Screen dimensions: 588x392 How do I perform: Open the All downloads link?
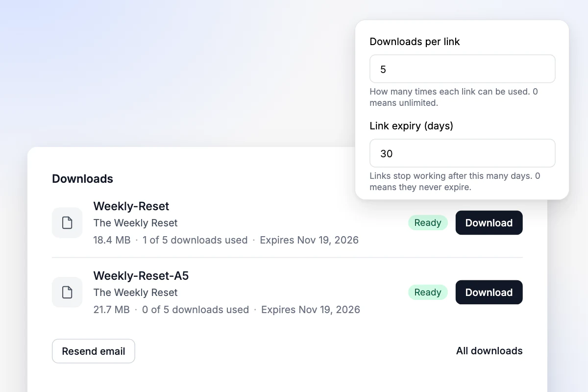(490, 351)
